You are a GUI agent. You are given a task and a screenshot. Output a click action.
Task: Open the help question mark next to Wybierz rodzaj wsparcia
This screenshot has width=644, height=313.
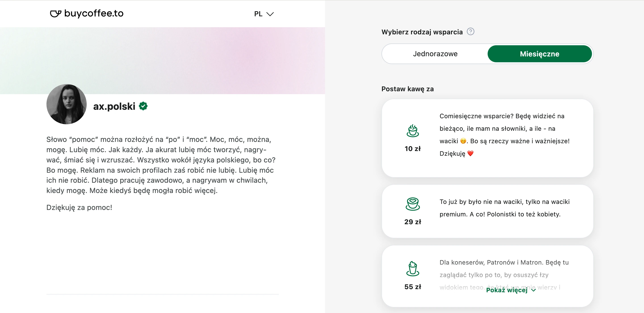tap(470, 32)
